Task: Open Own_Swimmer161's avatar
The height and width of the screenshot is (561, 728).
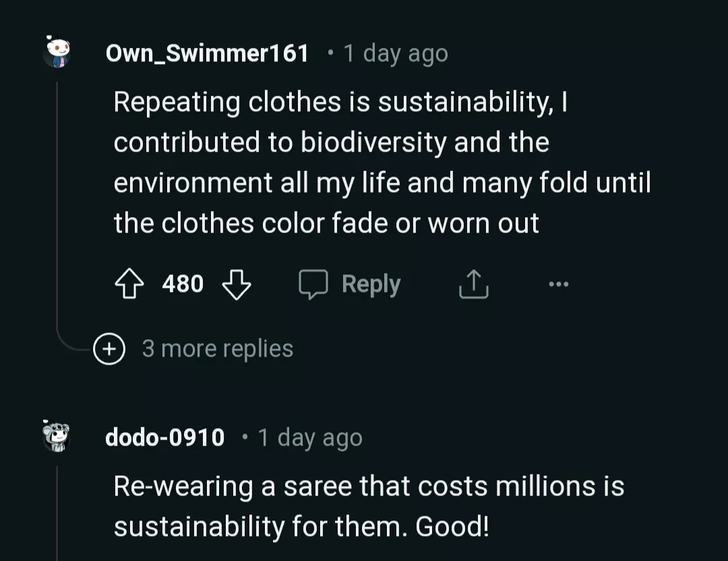Action: [57, 53]
